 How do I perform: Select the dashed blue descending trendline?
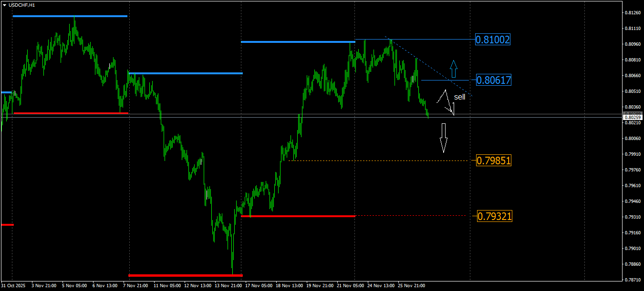point(429,67)
